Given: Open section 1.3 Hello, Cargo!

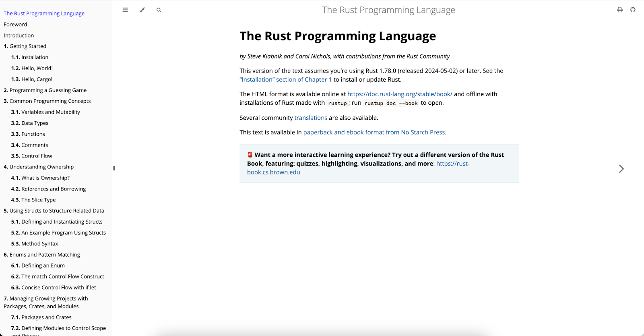Looking at the screenshot, I should tap(32, 79).
